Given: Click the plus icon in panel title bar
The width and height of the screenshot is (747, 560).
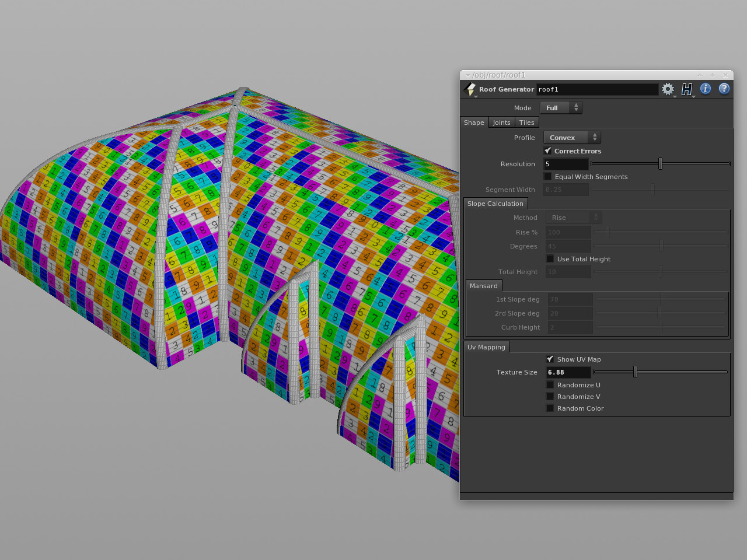Looking at the screenshot, I should [713, 75].
